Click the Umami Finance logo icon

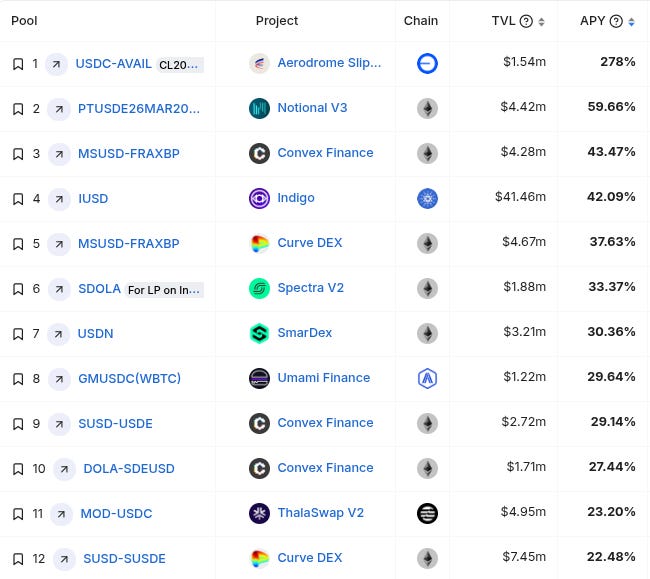[x=260, y=378]
